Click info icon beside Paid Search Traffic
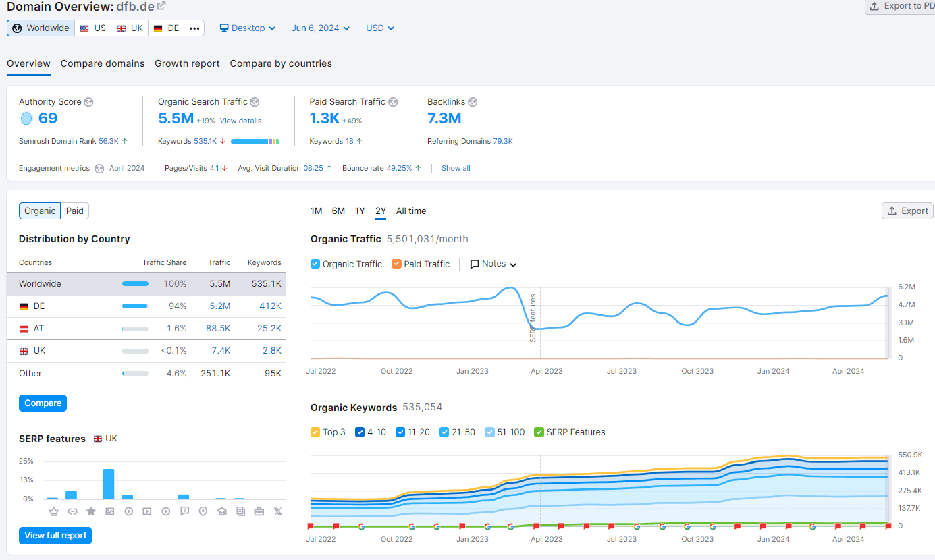This screenshot has width=935, height=560. click(x=393, y=102)
